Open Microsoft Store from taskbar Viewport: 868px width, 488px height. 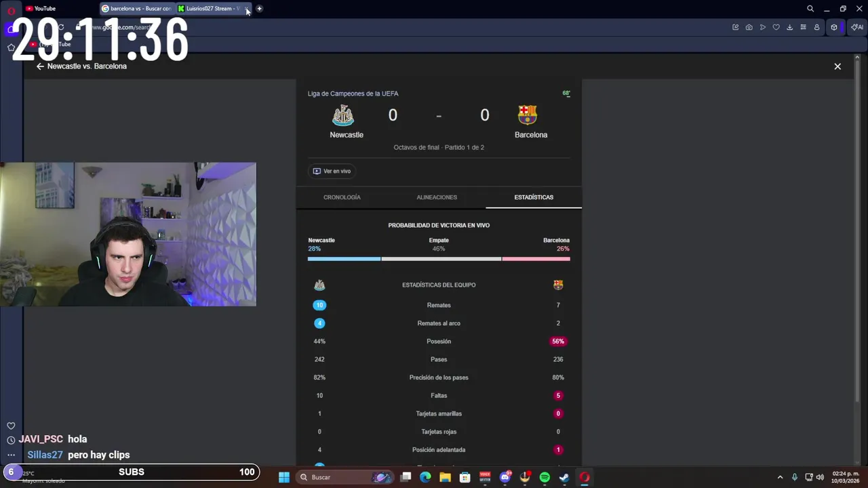(x=465, y=477)
